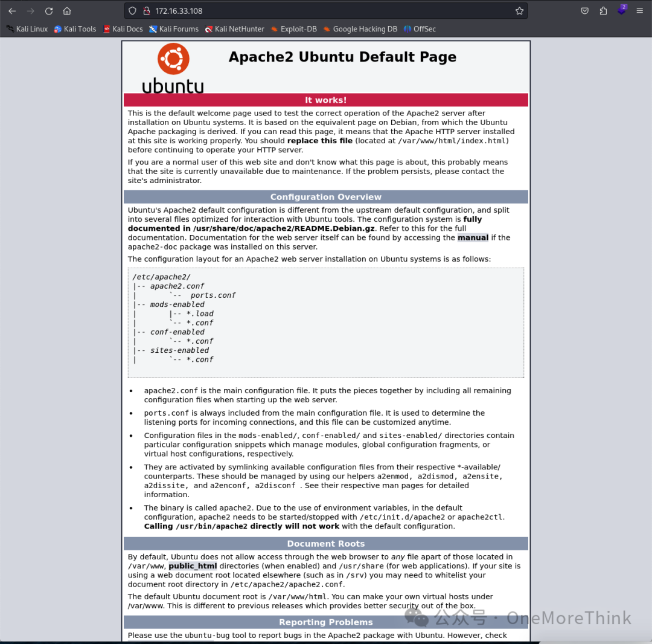Image resolution: width=652 pixels, height=644 pixels.
Task: Click the /etc/apache2/ line in the tree
Action: pyautogui.click(x=161, y=277)
